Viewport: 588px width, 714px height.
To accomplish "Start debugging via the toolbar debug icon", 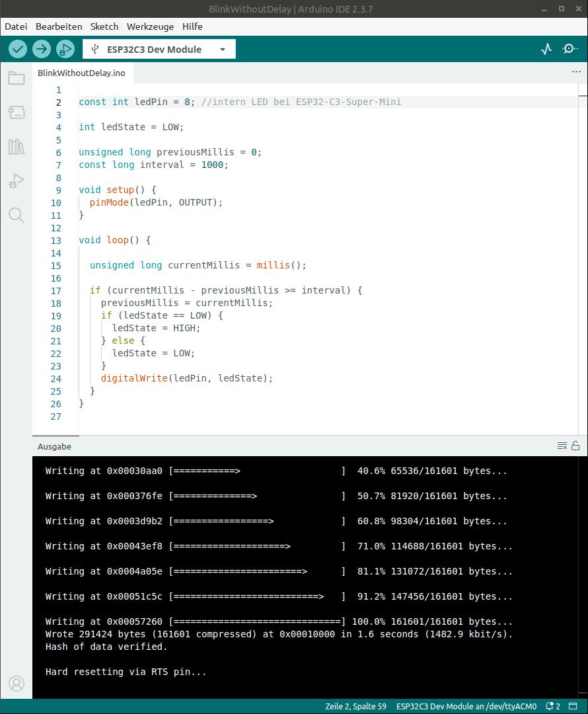I will click(x=65, y=48).
